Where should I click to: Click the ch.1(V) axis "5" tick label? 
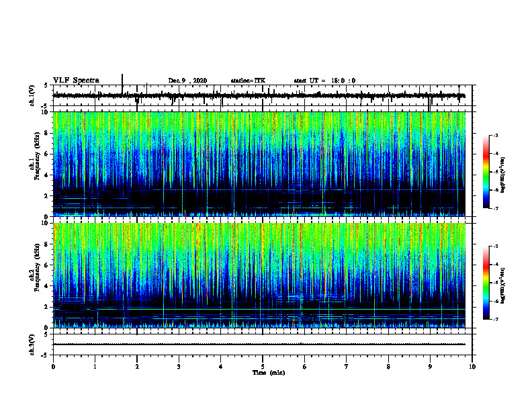coord(46,85)
